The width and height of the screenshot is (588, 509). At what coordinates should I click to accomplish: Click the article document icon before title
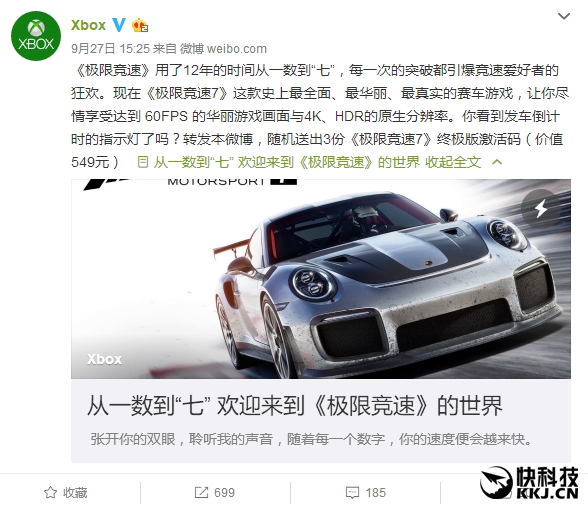142,162
